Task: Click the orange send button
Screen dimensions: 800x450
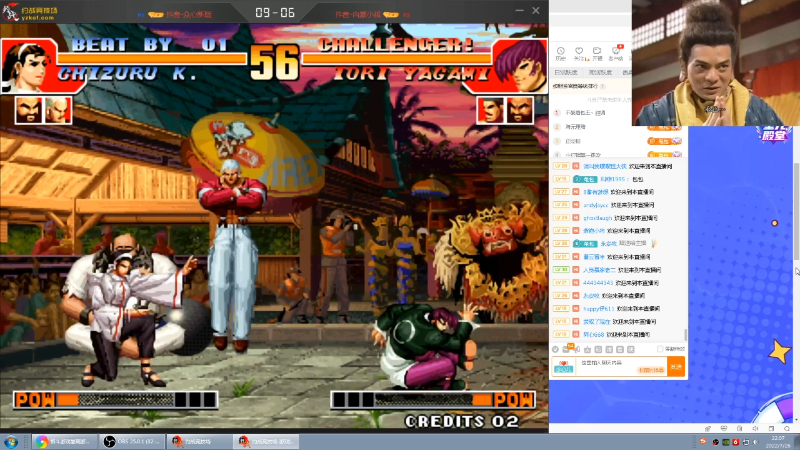Action: (x=676, y=367)
